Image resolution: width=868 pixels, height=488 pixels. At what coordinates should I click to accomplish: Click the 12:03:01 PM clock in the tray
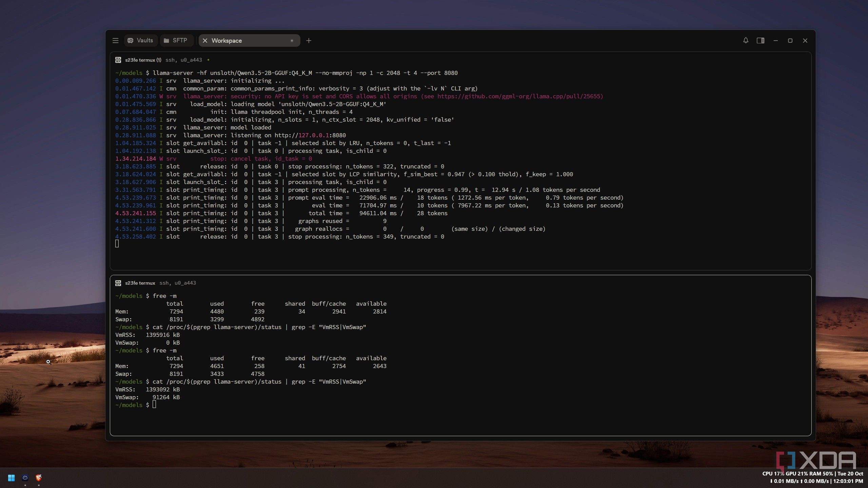point(848,481)
